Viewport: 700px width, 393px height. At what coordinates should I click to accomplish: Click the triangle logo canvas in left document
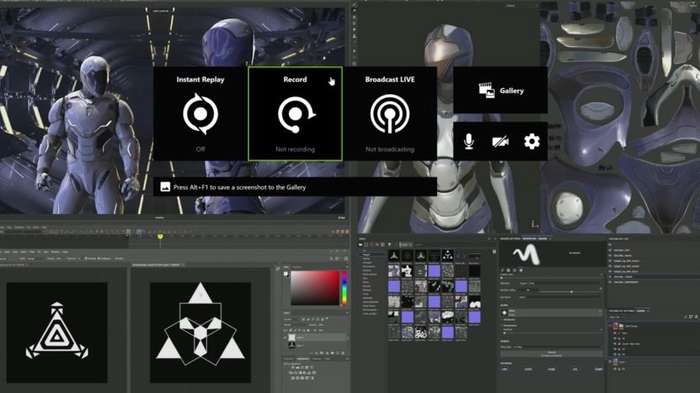(57, 332)
